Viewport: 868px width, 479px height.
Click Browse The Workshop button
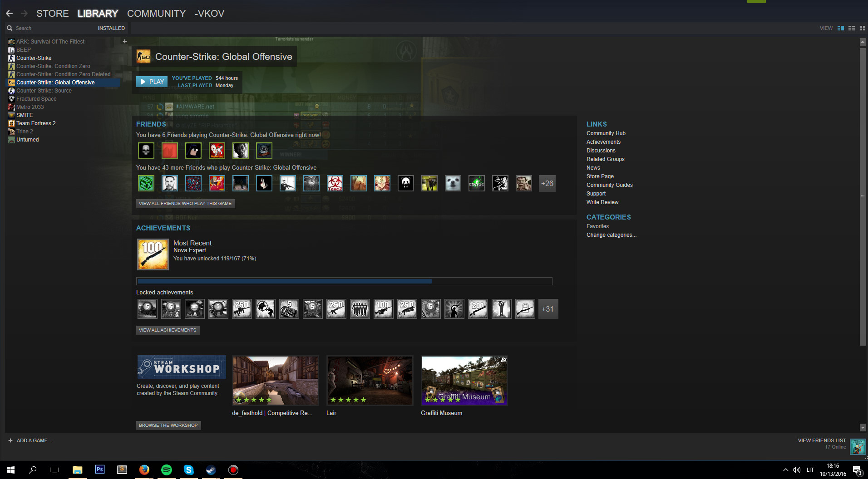pos(168,425)
